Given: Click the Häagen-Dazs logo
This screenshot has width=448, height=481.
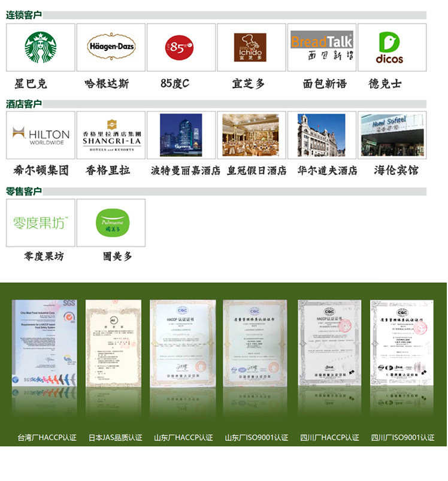Looking at the screenshot, I should point(111,46).
